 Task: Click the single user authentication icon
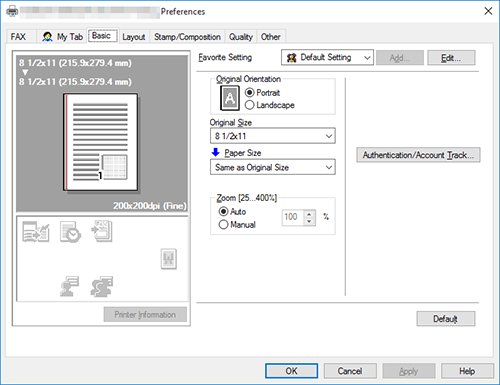[x=69, y=286]
